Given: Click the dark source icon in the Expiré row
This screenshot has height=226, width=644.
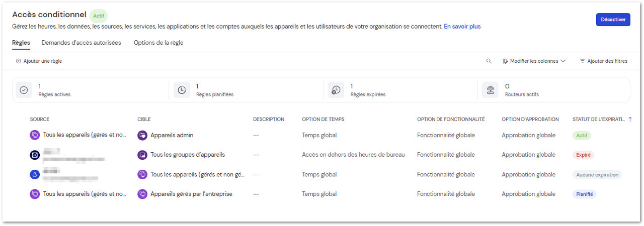Looking at the screenshot, I should pyautogui.click(x=35, y=155).
